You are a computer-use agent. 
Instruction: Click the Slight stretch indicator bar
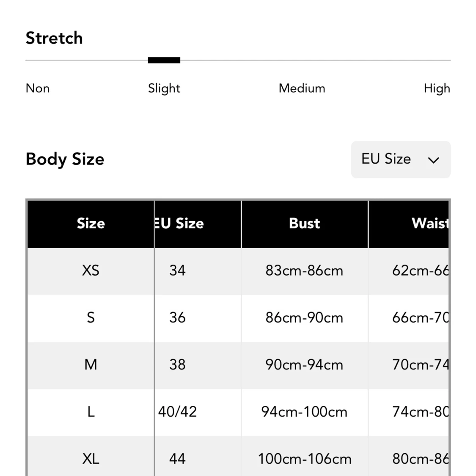pos(164,60)
